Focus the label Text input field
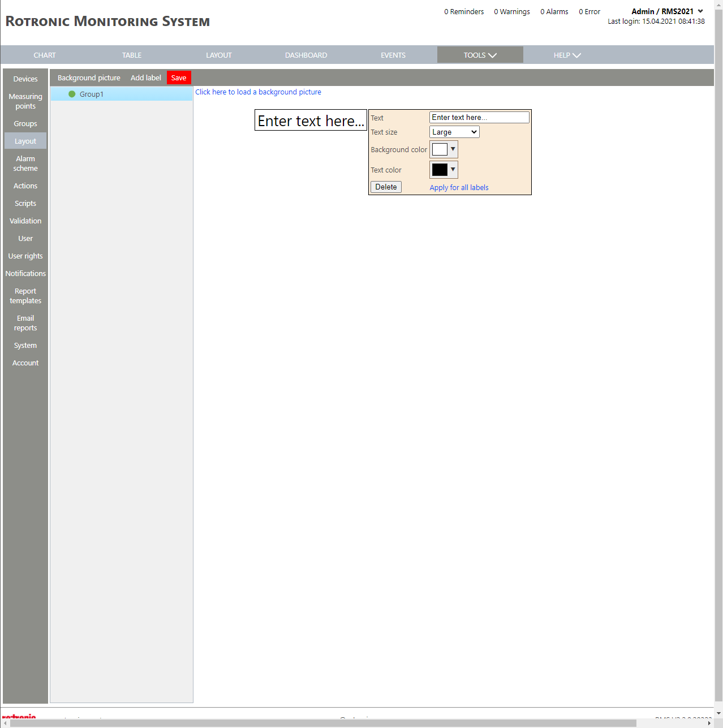Screen dimensions: 723x728 click(479, 117)
